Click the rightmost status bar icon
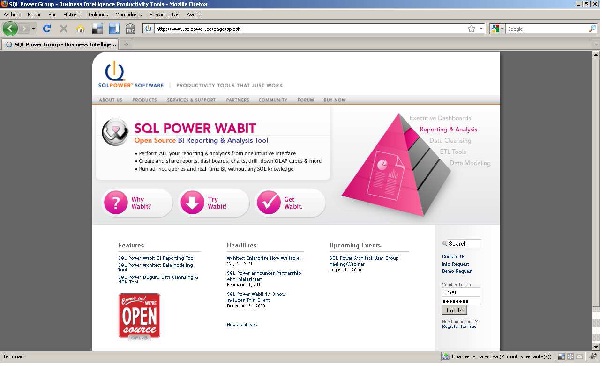602x366 pixels. 593,357
